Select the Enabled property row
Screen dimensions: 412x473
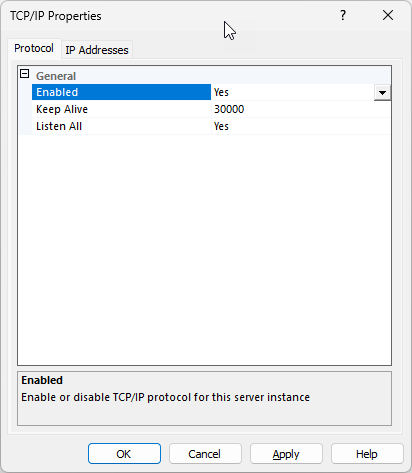pyautogui.click(x=121, y=92)
